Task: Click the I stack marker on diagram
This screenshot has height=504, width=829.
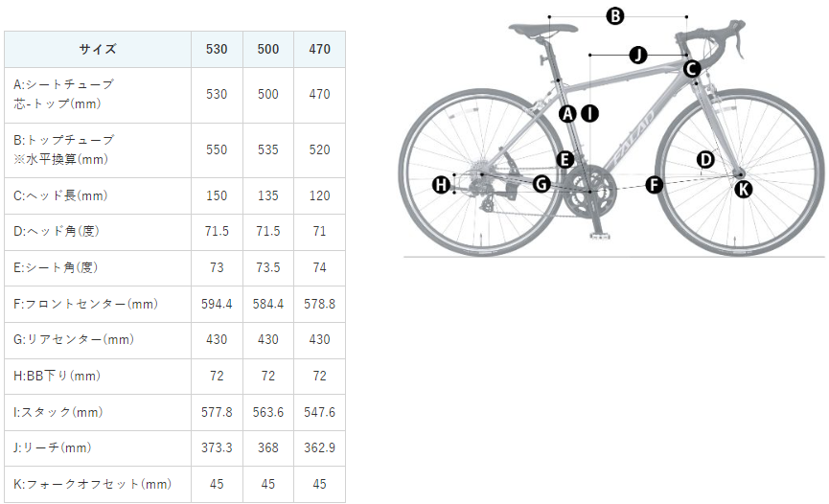Action: (589, 114)
